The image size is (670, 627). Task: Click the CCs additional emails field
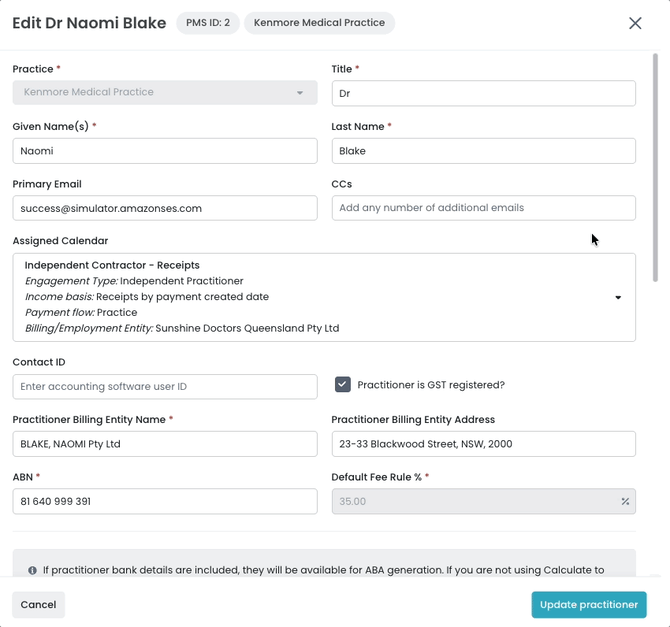(x=484, y=208)
